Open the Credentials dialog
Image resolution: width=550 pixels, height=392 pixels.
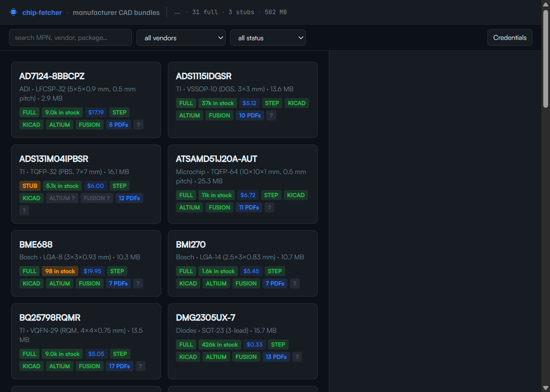510,38
